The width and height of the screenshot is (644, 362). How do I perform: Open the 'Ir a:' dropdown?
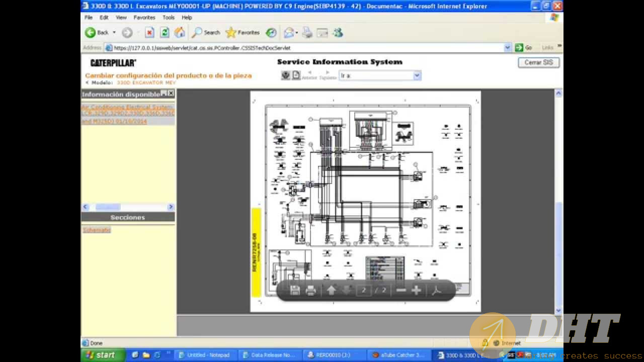[417, 75]
